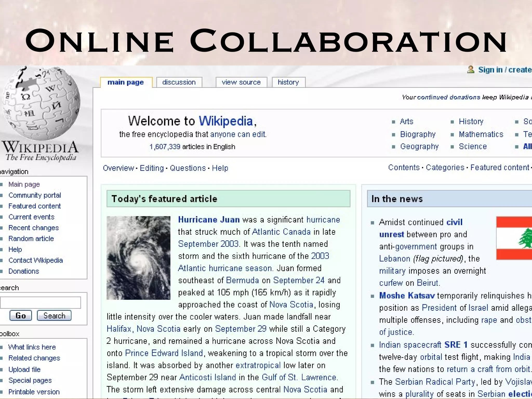This screenshot has width=532, height=399.
Task: Click the September 24 link
Action: (299, 280)
